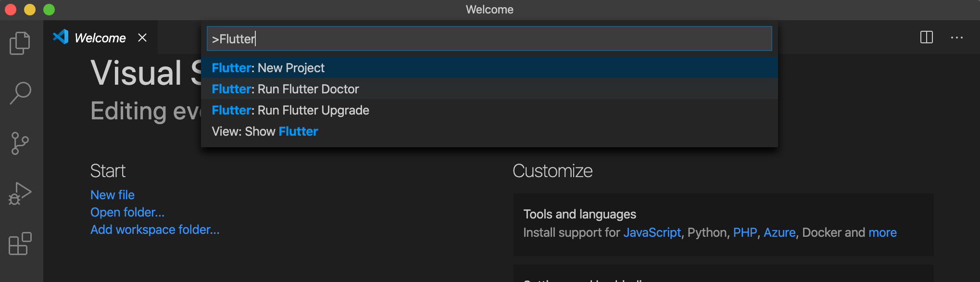Open the Explorer view in activity bar
This screenshot has width=980, height=282.
tap(20, 43)
